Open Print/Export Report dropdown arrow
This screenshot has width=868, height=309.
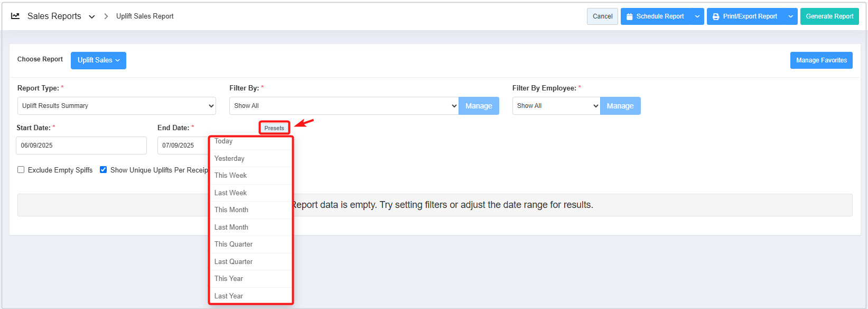(791, 16)
